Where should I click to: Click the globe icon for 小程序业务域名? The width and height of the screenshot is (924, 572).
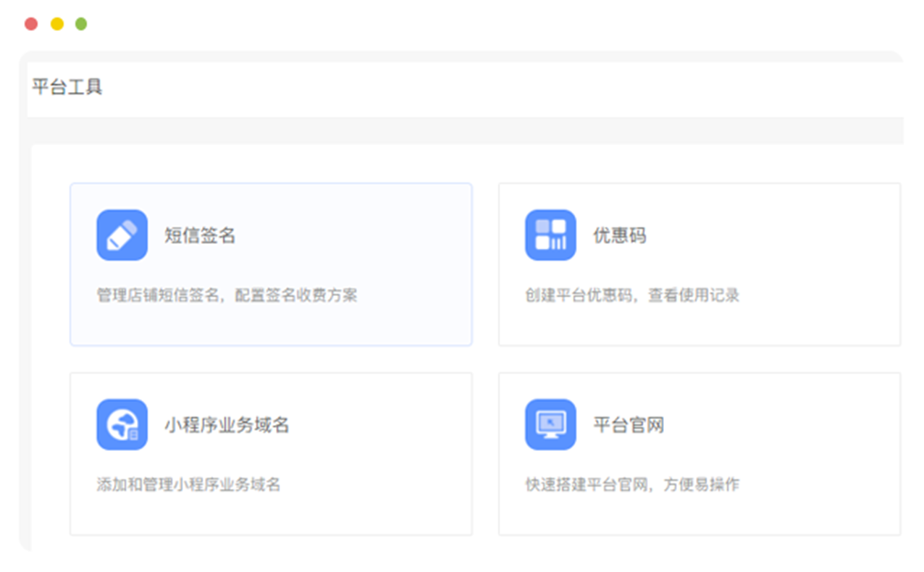click(122, 425)
